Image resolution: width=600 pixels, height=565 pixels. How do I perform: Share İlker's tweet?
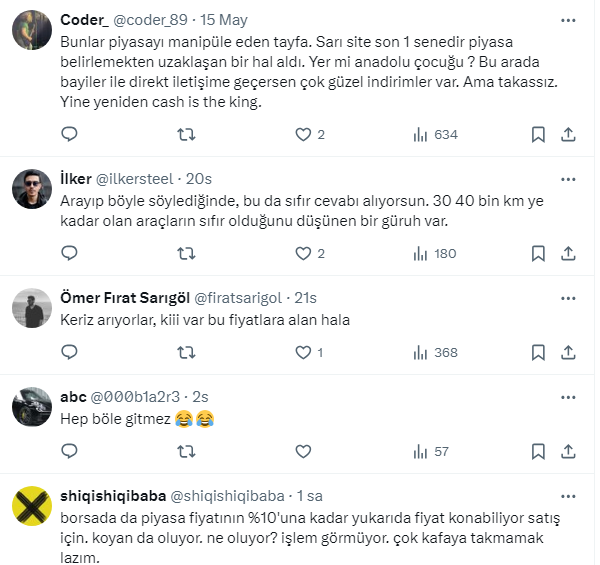(568, 253)
